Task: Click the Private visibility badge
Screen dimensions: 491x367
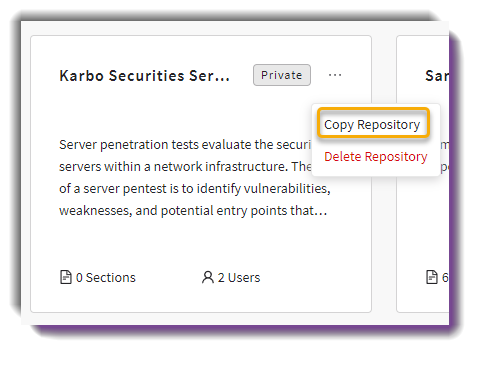Action: [282, 75]
